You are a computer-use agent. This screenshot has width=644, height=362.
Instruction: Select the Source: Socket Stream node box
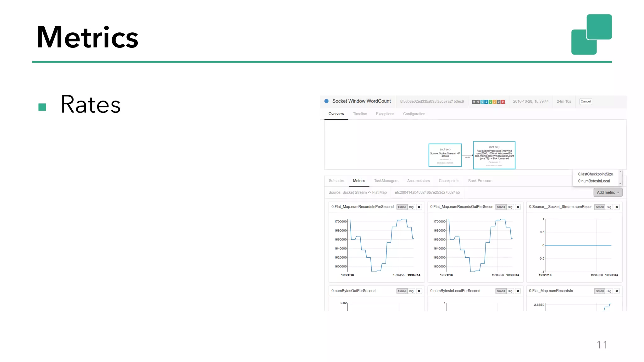pos(445,155)
